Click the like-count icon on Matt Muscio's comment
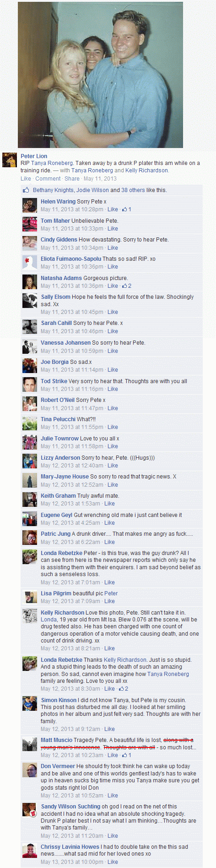216x868 pixels. 124,755
